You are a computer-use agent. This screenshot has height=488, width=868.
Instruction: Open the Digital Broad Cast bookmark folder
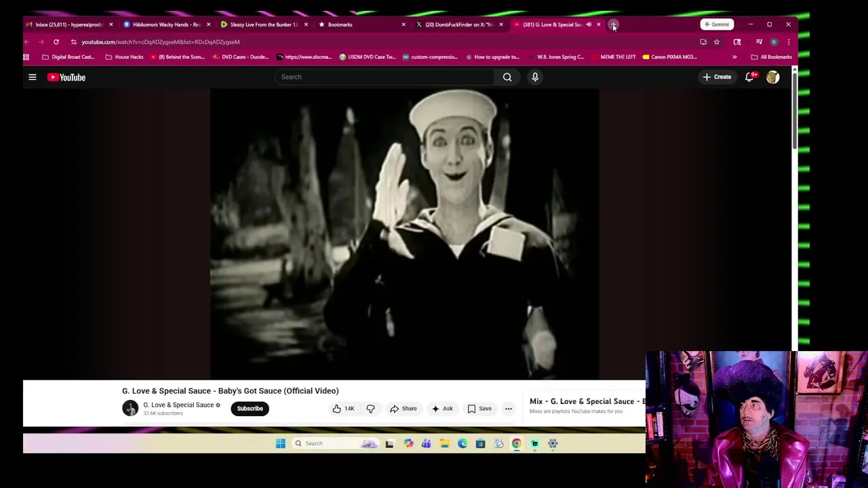coord(68,57)
